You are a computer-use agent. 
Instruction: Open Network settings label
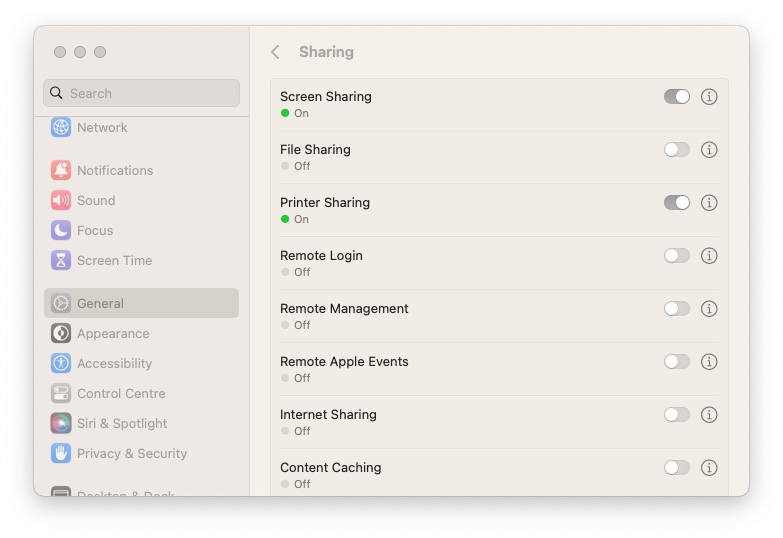[x=102, y=127]
